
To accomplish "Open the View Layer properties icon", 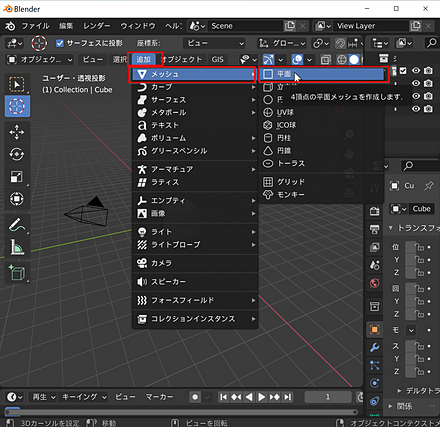I will point(375,247).
